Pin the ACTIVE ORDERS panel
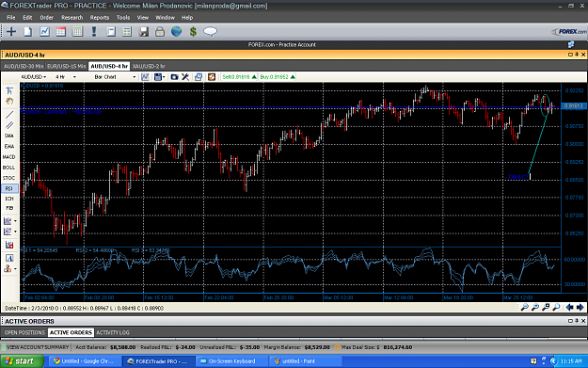Viewport: 588px width, 368px height. pos(577,321)
